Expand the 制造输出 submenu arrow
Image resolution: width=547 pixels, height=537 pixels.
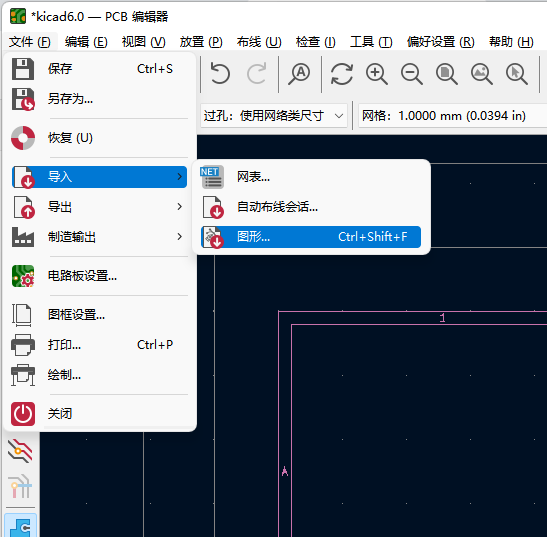coord(179,237)
